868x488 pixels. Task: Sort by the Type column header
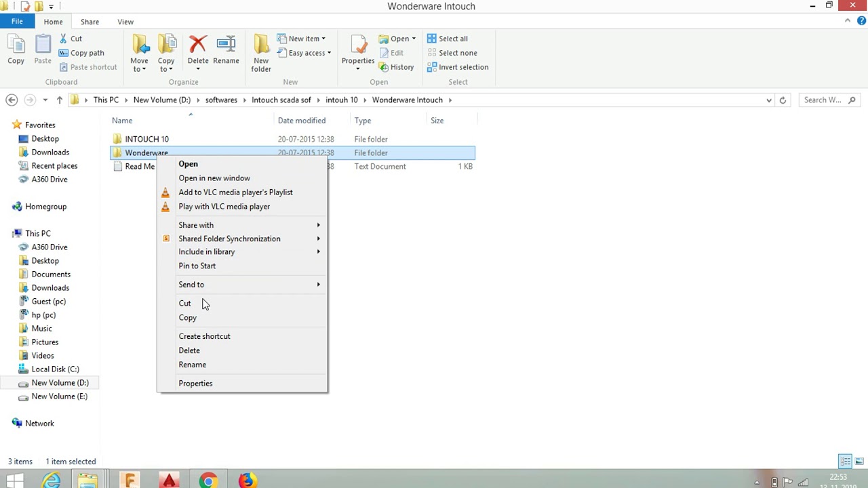pos(363,121)
